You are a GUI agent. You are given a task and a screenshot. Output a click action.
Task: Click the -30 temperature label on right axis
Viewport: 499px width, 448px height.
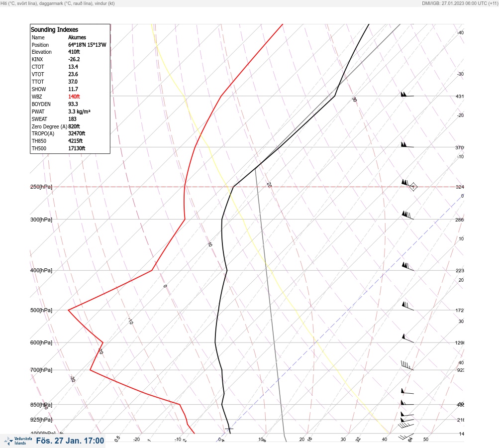click(x=460, y=74)
